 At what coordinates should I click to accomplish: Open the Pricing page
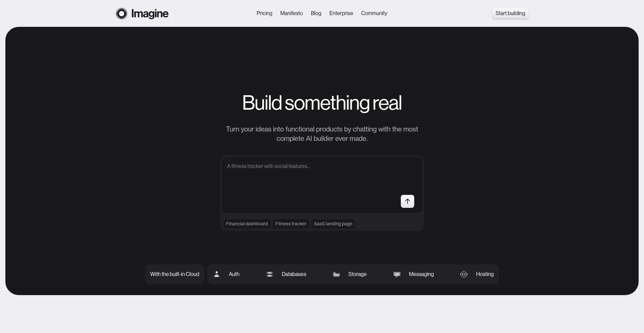pyautogui.click(x=264, y=13)
